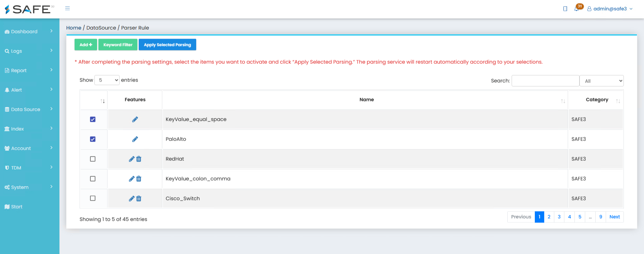This screenshot has width=644, height=254.
Task: Delete the RedHat parser rule
Action: pyautogui.click(x=139, y=159)
